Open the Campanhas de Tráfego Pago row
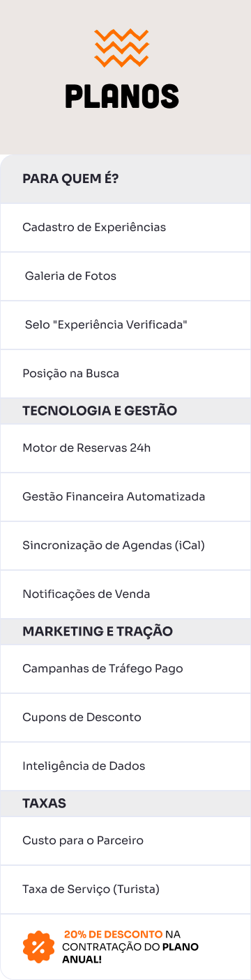The height and width of the screenshot is (980, 251). [x=125, y=669]
